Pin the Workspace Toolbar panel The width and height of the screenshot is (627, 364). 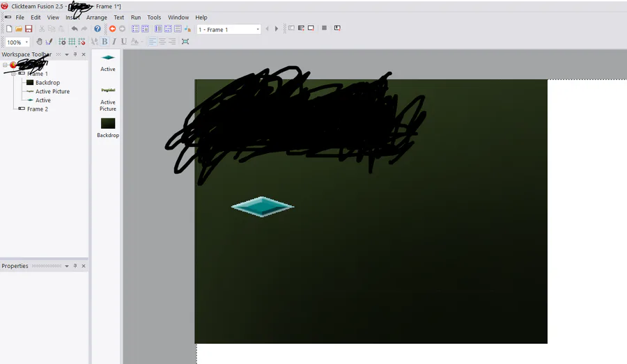click(x=75, y=54)
